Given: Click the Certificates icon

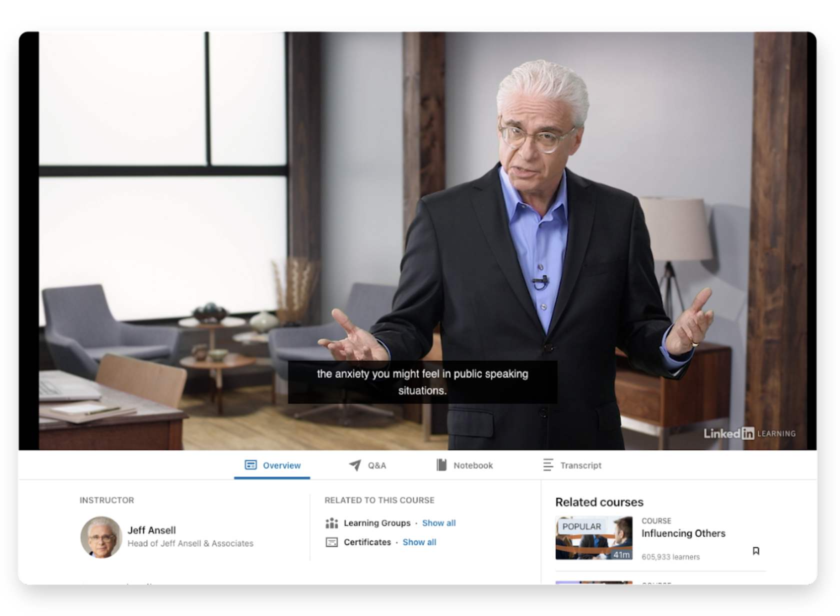Looking at the screenshot, I should (x=331, y=542).
